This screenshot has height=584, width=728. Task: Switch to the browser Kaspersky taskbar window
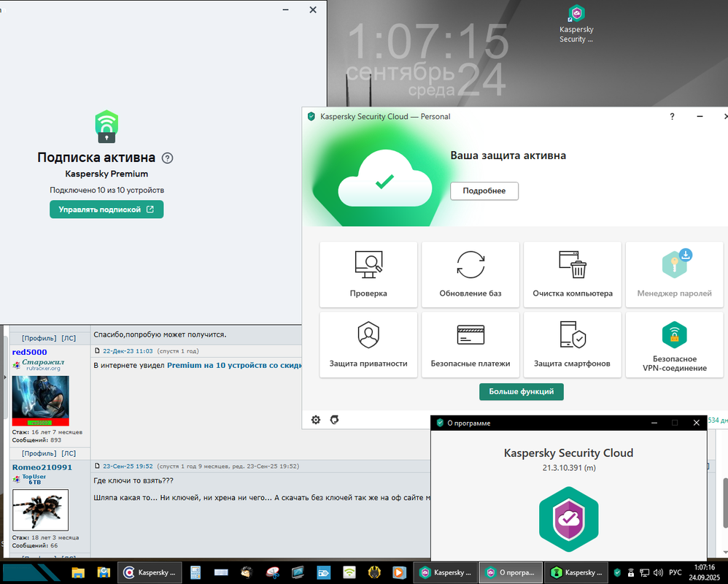tap(149, 572)
